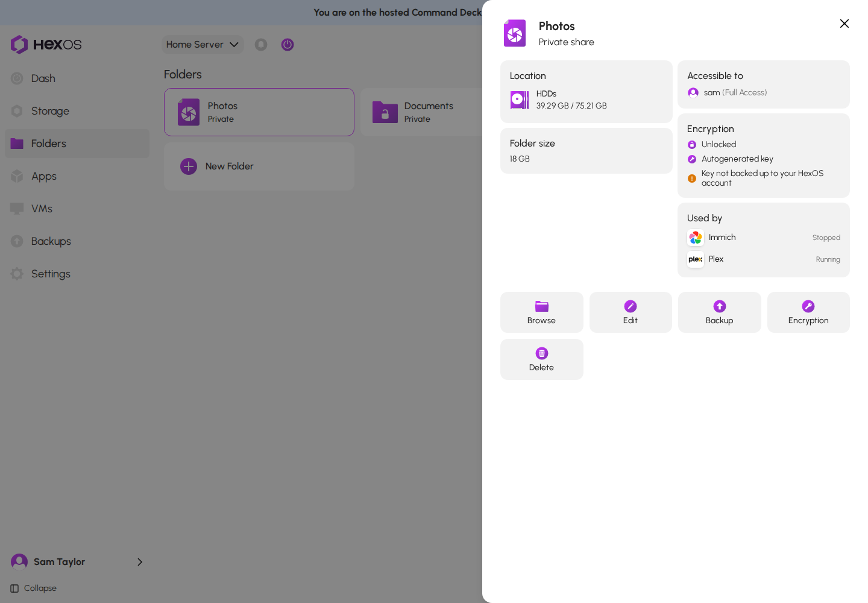The height and width of the screenshot is (603, 868).
Task: Open Settings in the sidebar
Action: click(77, 274)
